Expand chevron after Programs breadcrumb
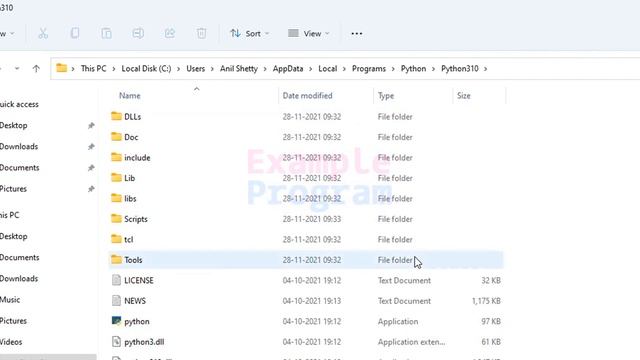Screen dimensions: 640x360 [393, 69]
